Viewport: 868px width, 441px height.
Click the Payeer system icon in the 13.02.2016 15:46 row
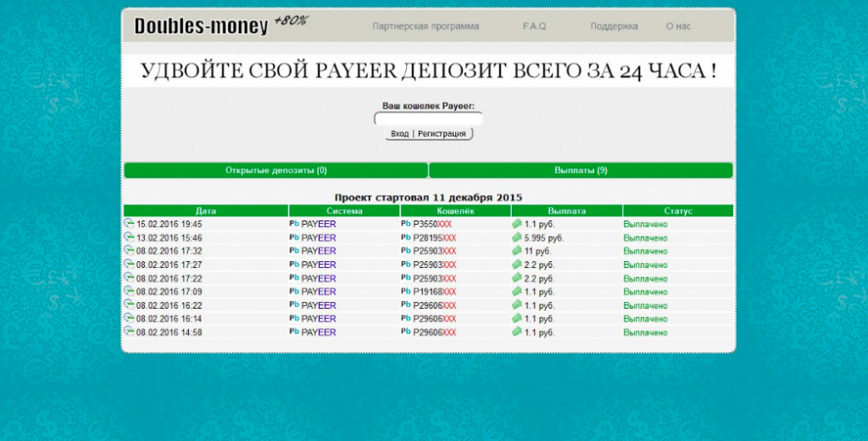294,237
